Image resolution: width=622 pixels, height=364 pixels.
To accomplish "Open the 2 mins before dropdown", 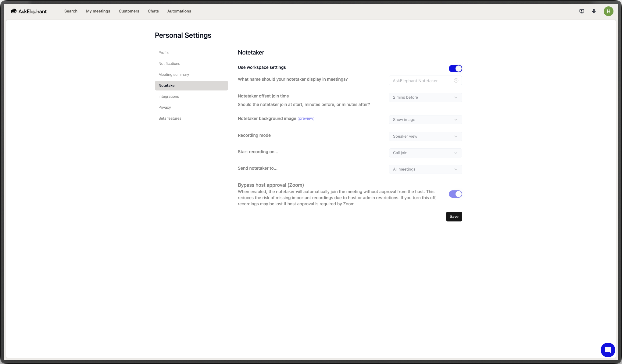I will [x=425, y=97].
